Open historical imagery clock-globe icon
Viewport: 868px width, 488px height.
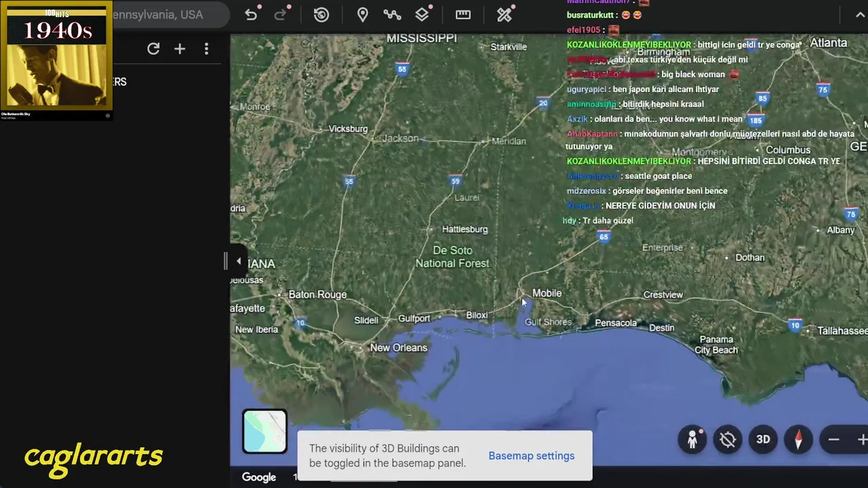point(321,15)
